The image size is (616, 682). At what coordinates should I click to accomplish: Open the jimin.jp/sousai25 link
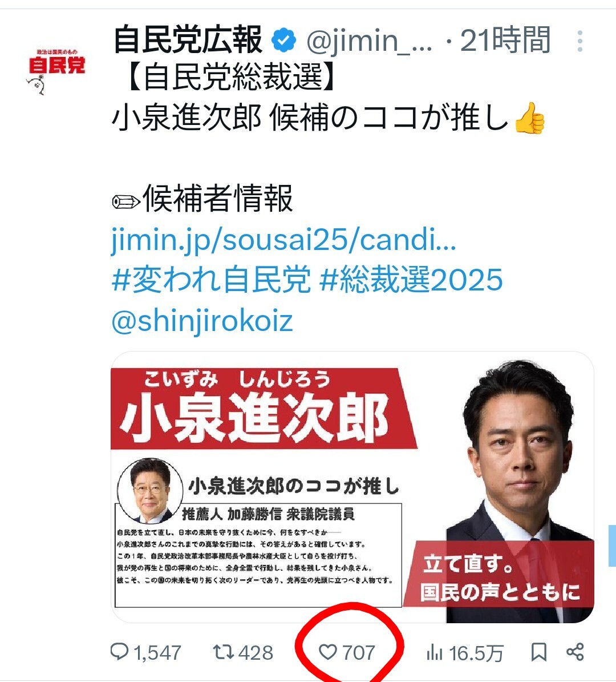pos(284,239)
